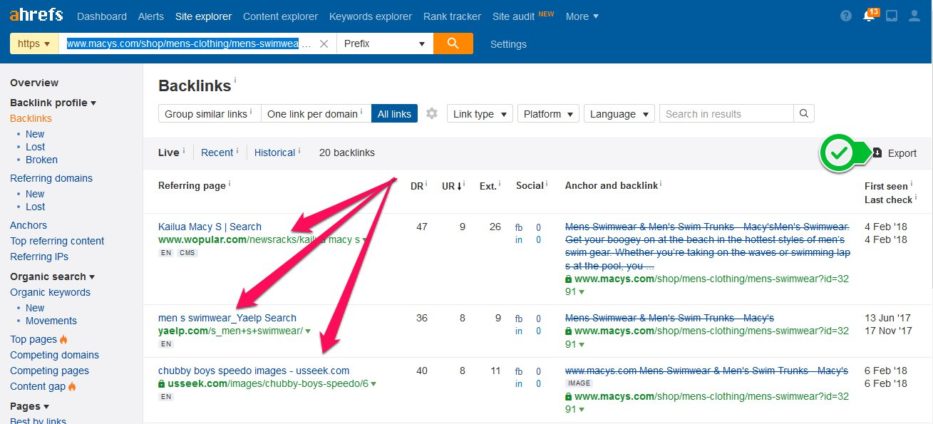Open the notifications bell icon

tap(869, 16)
